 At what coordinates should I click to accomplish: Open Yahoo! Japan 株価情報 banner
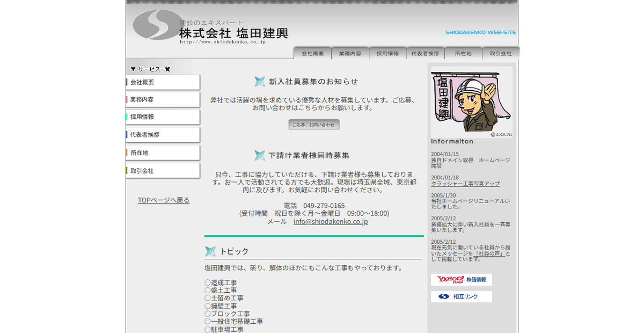(x=462, y=279)
